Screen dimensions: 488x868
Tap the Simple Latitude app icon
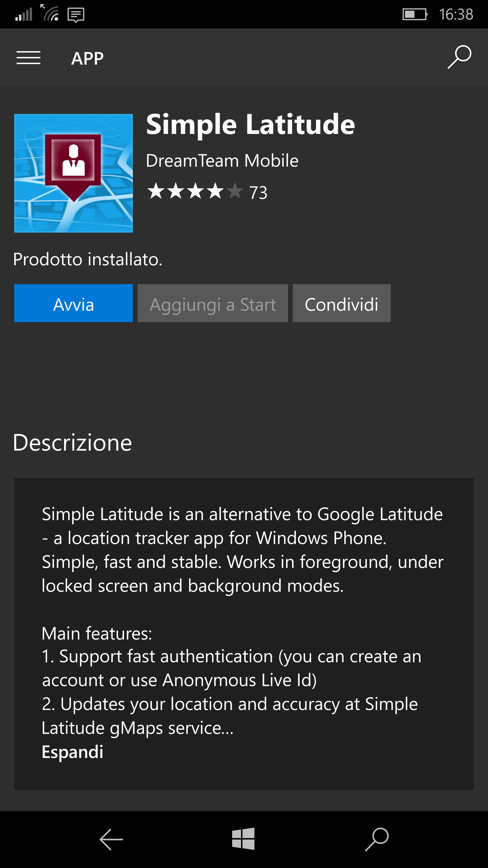pyautogui.click(x=73, y=173)
